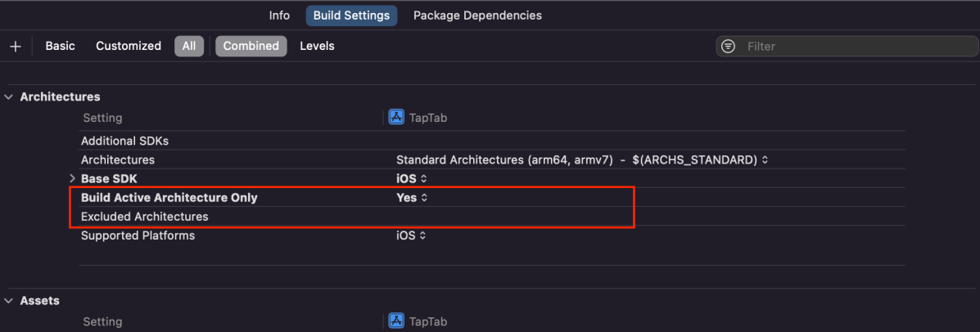Collapse the Assets section
Viewport: 980px width, 332px height.
[x=9, y=301]
